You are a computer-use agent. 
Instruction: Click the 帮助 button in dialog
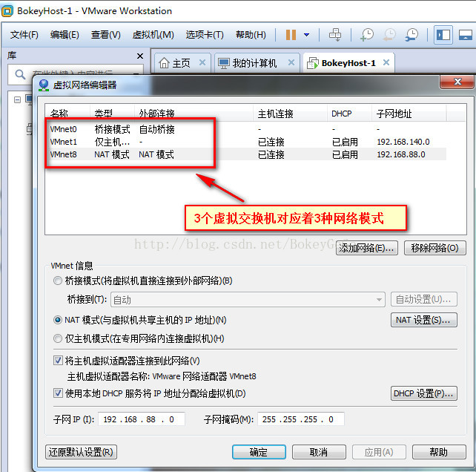pos(439,452)
